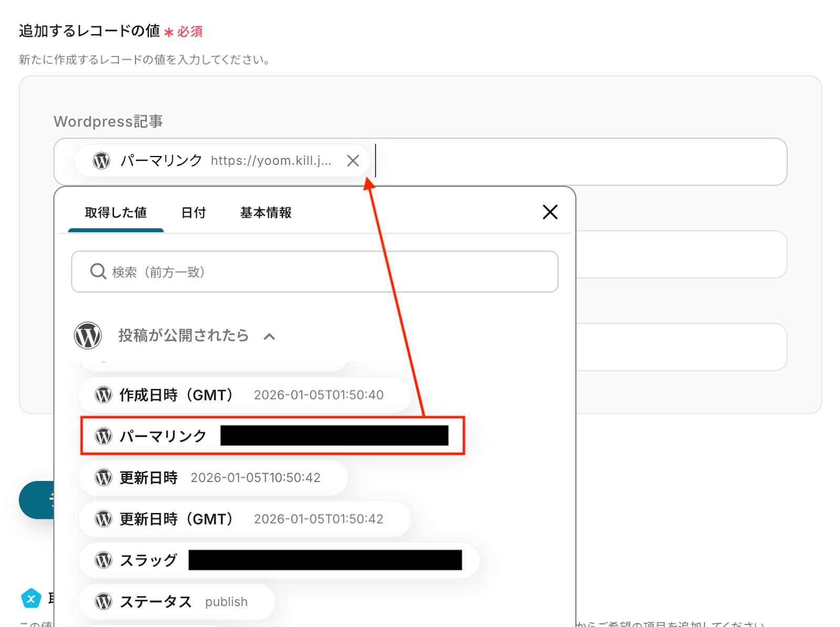Image resolution: width=840 pixels, height=627 pixels.
Task: Choose the 更新日時 2026-01-05T10:50:42 chip
Action: 213,478
